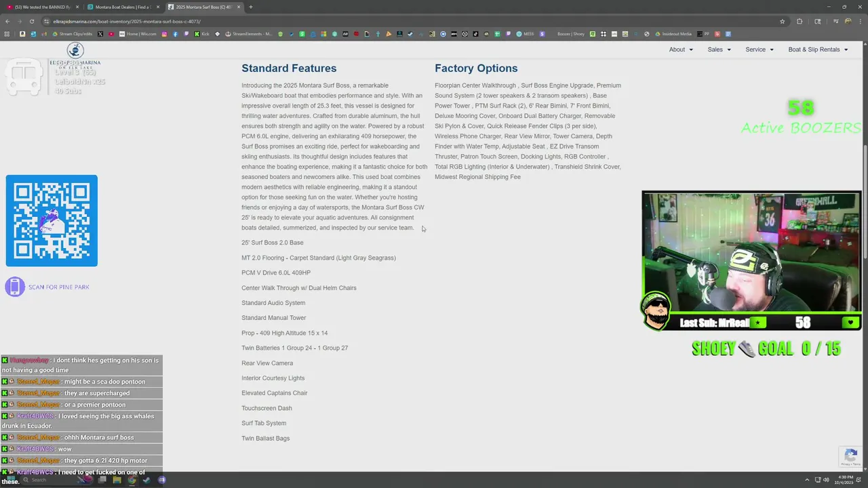Click the text "Standard Manual Tower"
Screen dimensions: 868x488
273,318
